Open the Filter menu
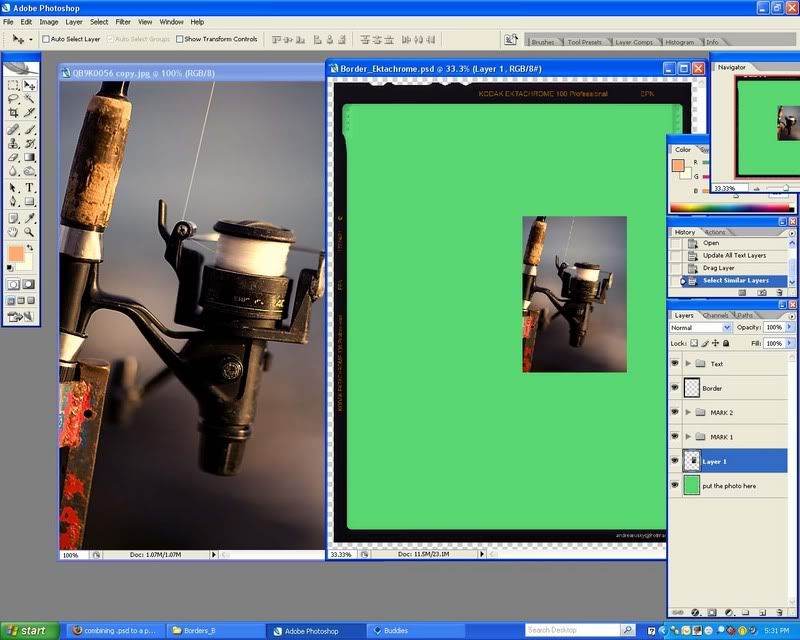 [123, 21]
